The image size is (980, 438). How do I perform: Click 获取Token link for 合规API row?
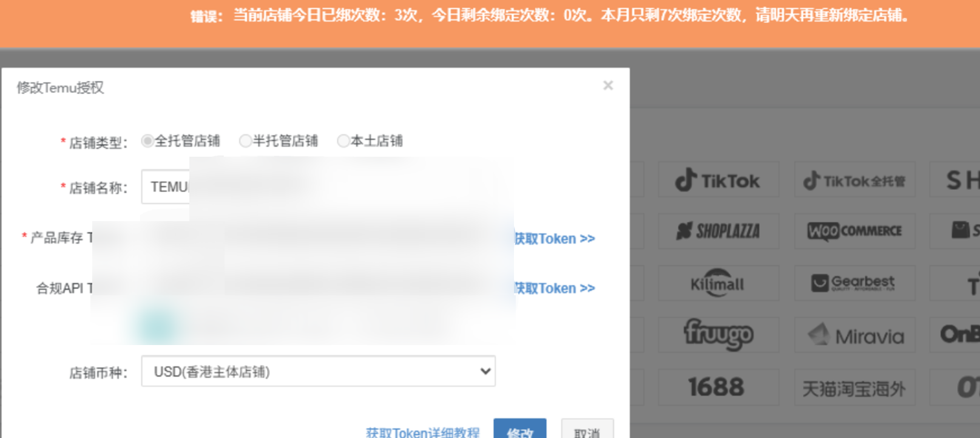click(x=555, y=289)
